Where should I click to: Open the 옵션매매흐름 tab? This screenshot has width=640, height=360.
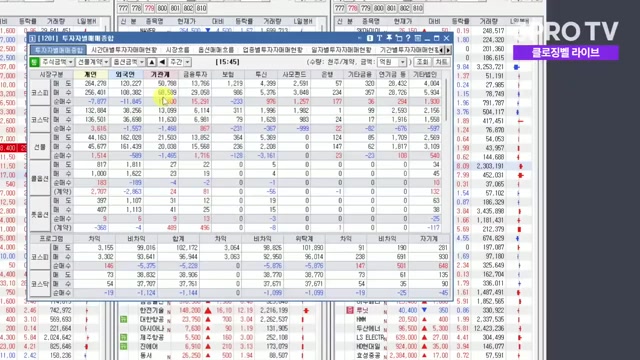coord(216,50)
